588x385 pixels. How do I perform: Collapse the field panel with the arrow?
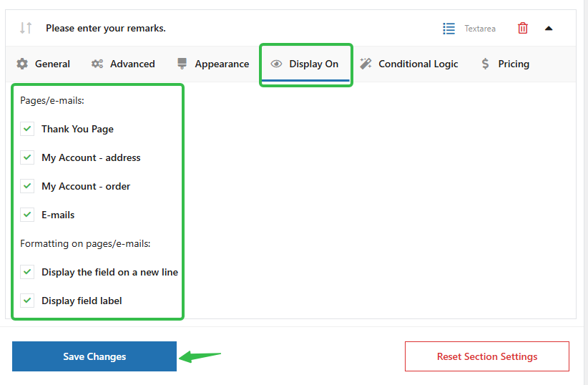pos(549,29)
